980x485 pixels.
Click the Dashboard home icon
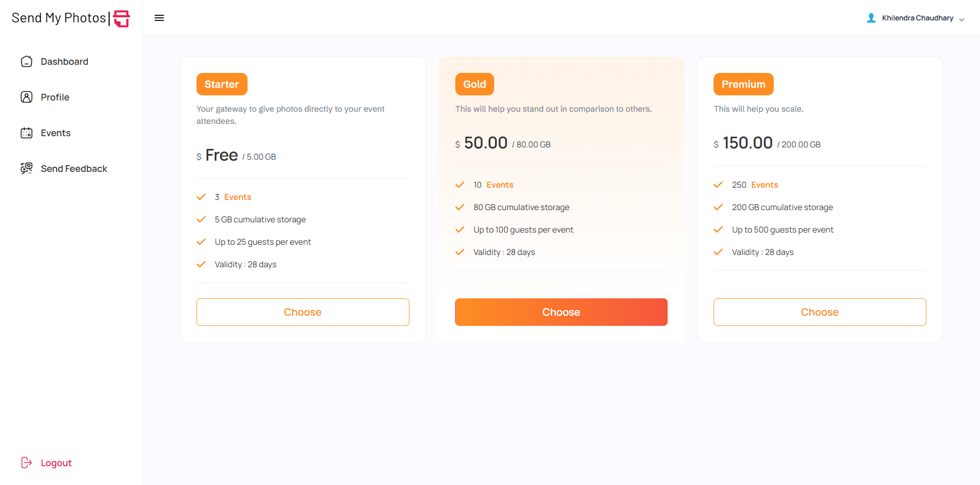[27, 62]
